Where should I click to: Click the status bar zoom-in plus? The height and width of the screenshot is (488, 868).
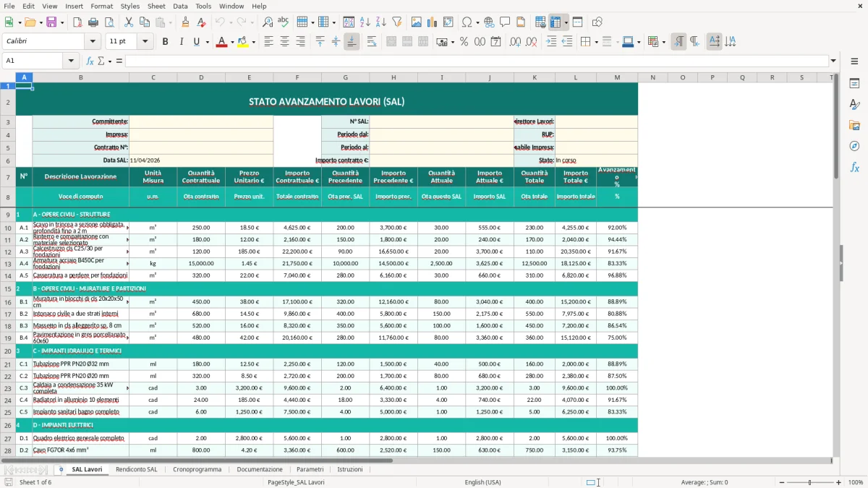point(839,482)
